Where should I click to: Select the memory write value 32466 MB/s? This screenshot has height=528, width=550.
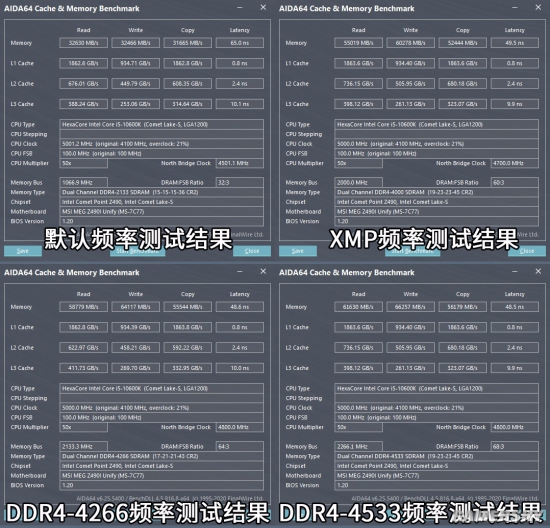coord(135,43)
